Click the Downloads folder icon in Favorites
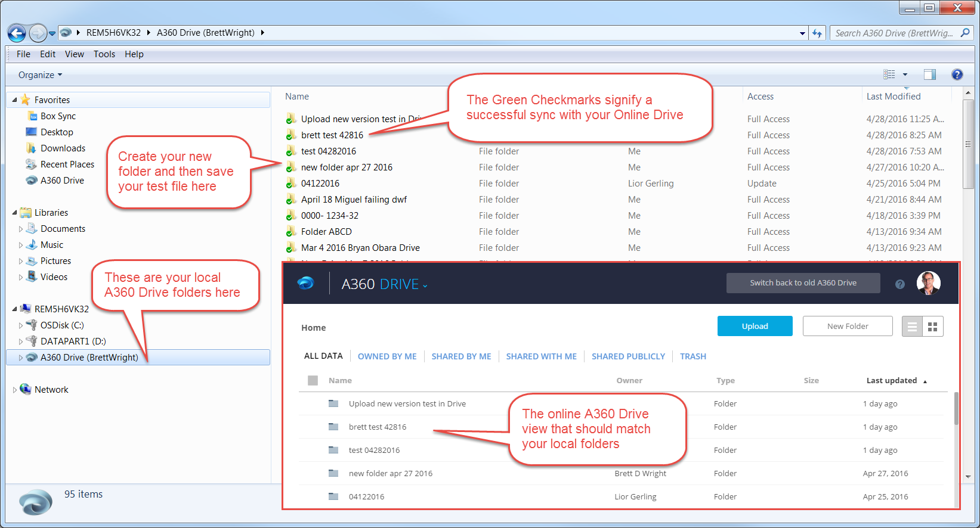 point(32,148)
